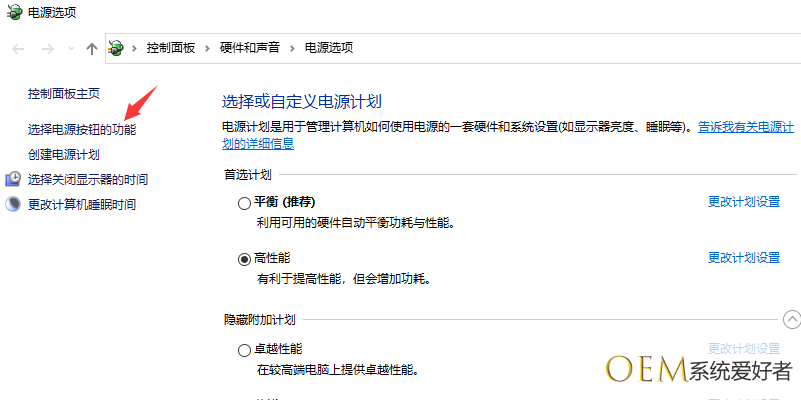
Task: Select the 平衡 (推荐) power plan
Action: click(x=245, y=203)
